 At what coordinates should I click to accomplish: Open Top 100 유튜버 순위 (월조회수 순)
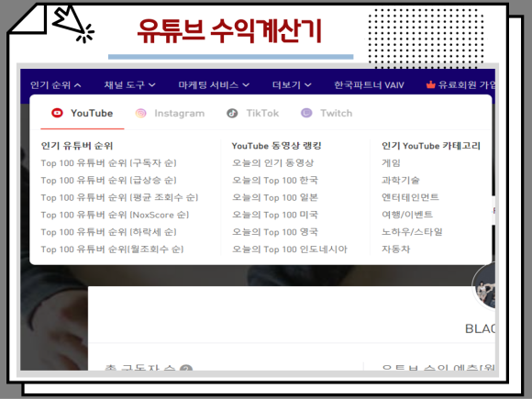(x=112, y=249)
